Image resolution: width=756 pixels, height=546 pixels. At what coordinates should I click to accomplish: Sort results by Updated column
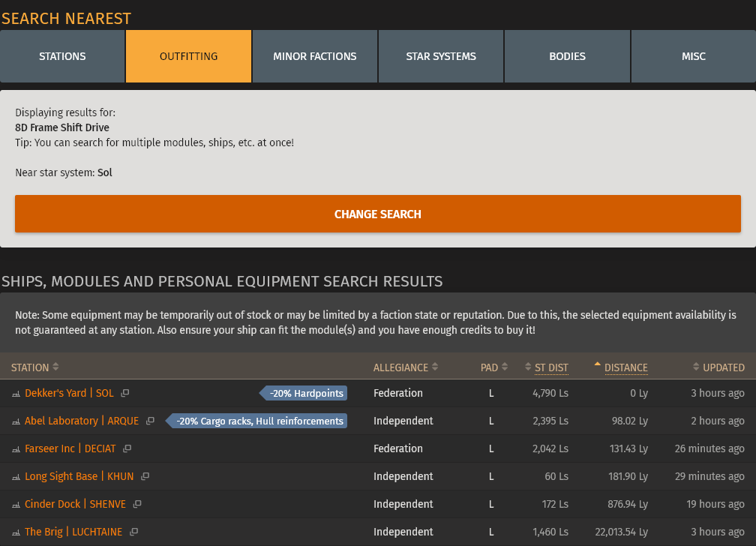click(x=718, y=367)
